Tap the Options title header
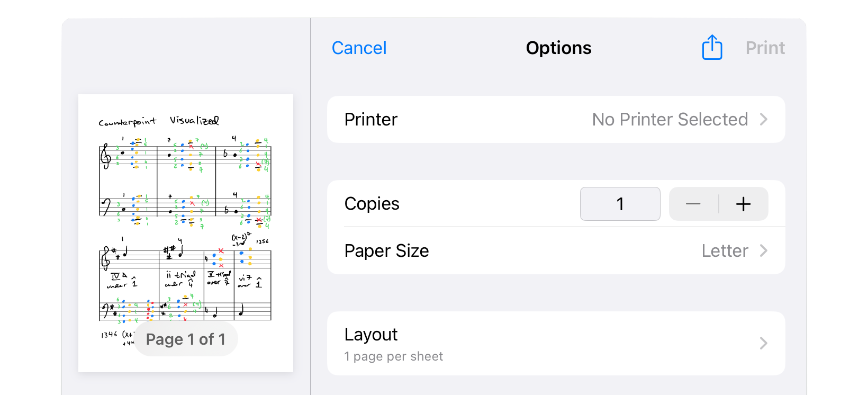 [558, 48]
